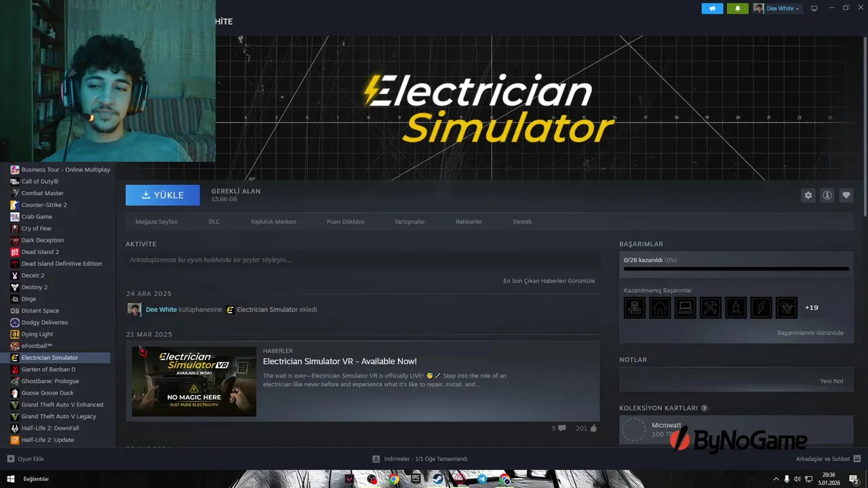The height and width of the screenshot is (488, 868).
Task: Select the crossed-tools locked achievement icon
Action: (711, 308)
